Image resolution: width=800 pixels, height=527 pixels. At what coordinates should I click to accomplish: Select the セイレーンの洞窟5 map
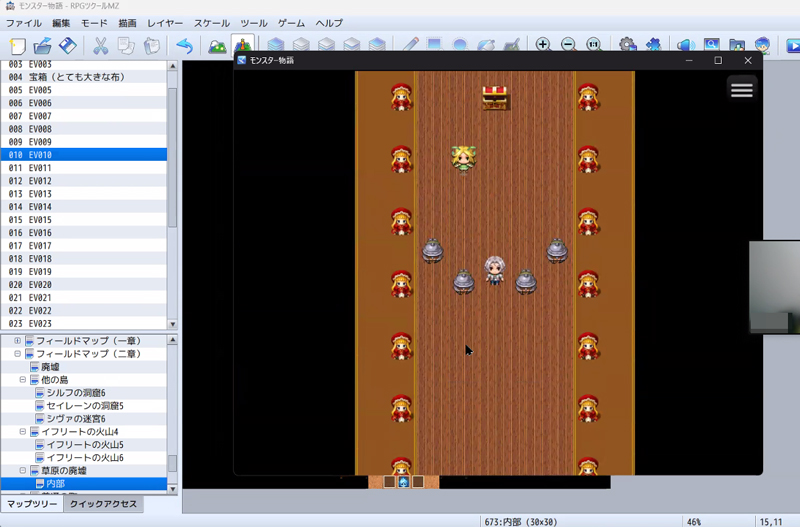tap(85, 406)
